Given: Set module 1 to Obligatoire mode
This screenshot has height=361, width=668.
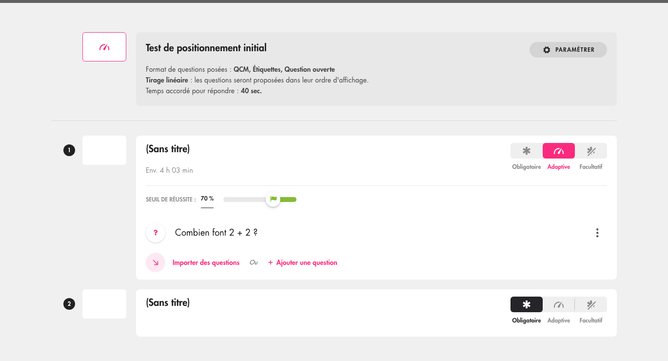Looking at the screenshot, I should point(527,151).
